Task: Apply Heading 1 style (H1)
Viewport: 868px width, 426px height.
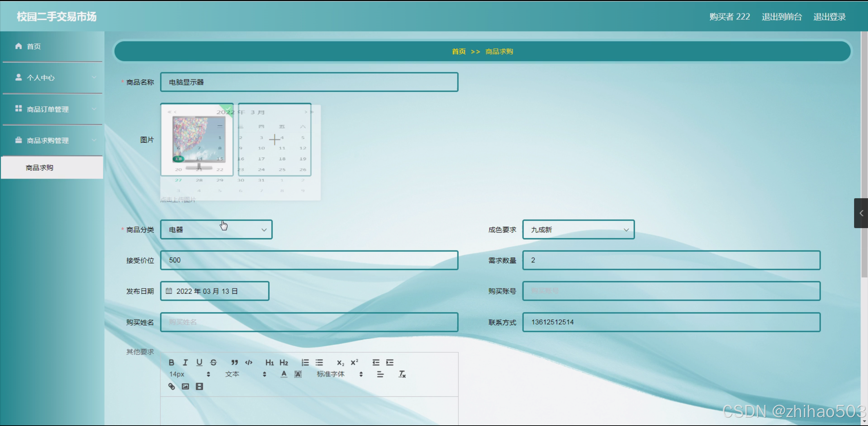Action: [270, 363]
